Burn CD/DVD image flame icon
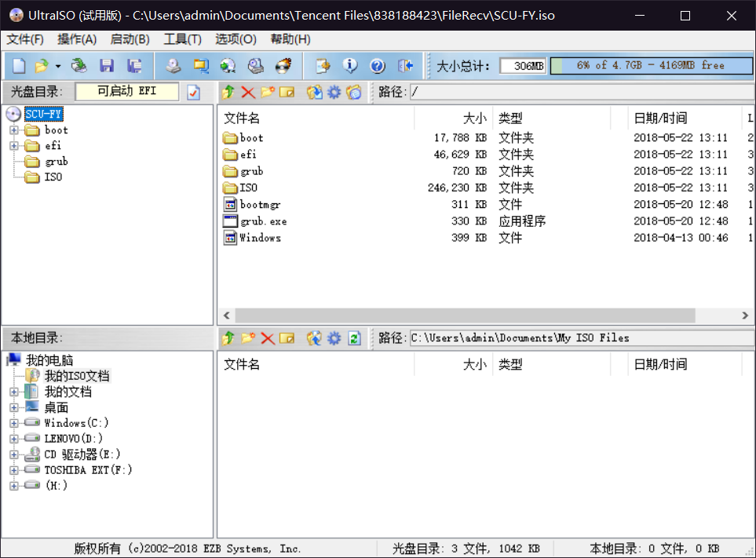Image resolution: width=756 pixels, height=558 pixels. (x=283, y=66)
